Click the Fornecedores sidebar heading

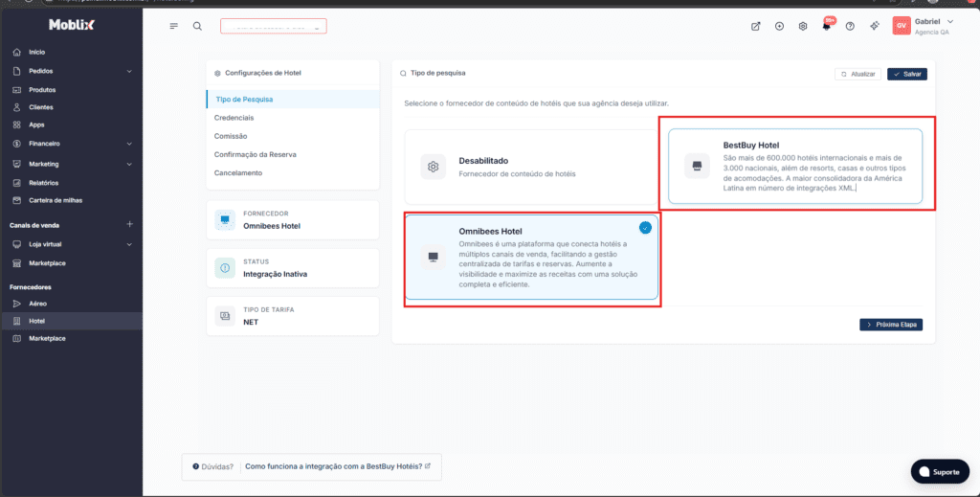[31, 287]
